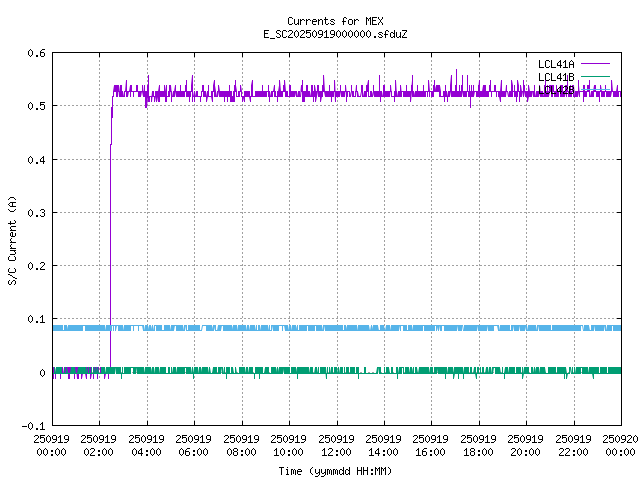Click the 250919 18:00 x-axis tick label
The image size is (640, 480).
pos(478,443)
